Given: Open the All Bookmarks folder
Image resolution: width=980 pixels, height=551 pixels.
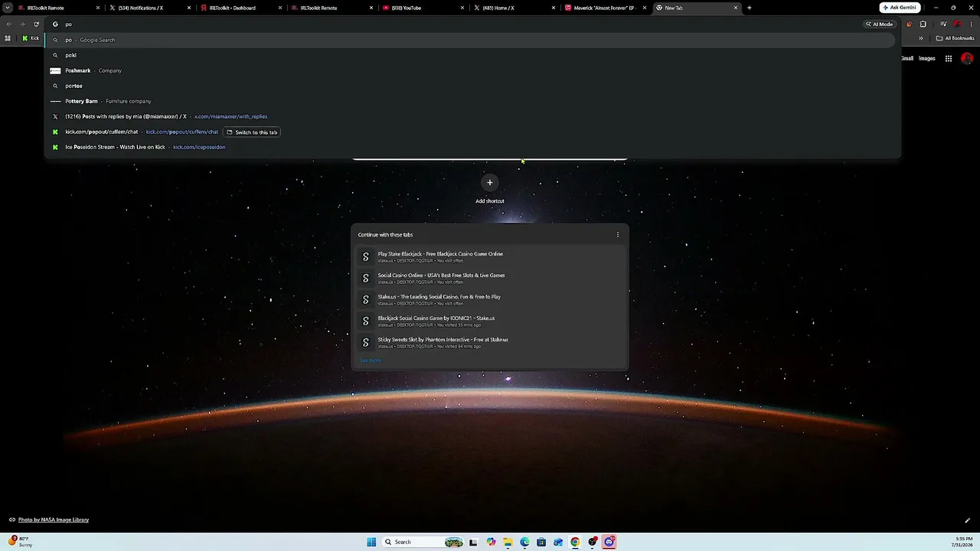Looking at the screenshot, I should (955, 38).
